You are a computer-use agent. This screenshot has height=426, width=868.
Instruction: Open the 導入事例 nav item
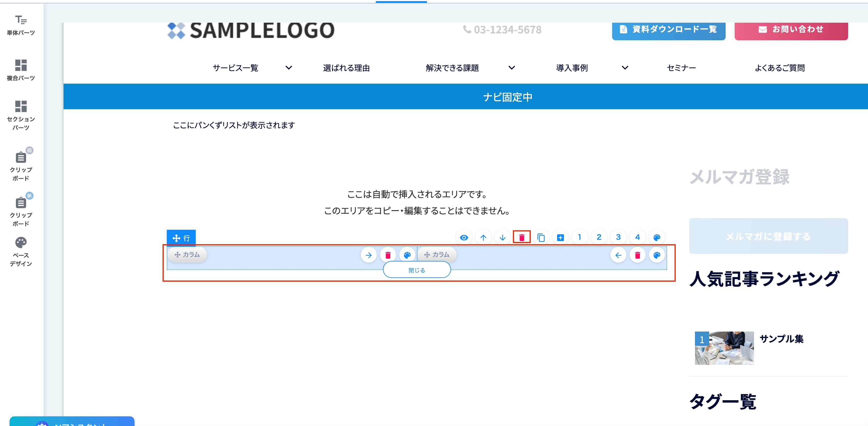click(572, 68)
